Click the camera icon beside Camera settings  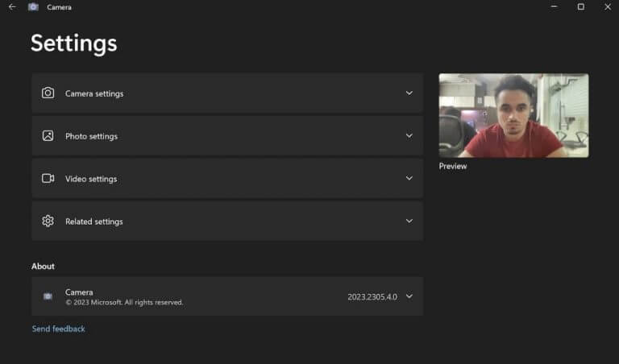(x=48, y=93)
